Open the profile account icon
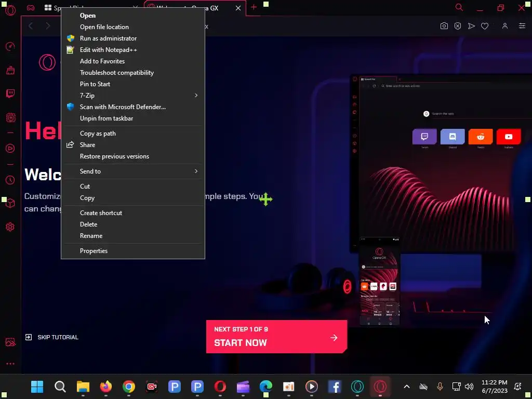The image size is (532, 399). (505, 26)
